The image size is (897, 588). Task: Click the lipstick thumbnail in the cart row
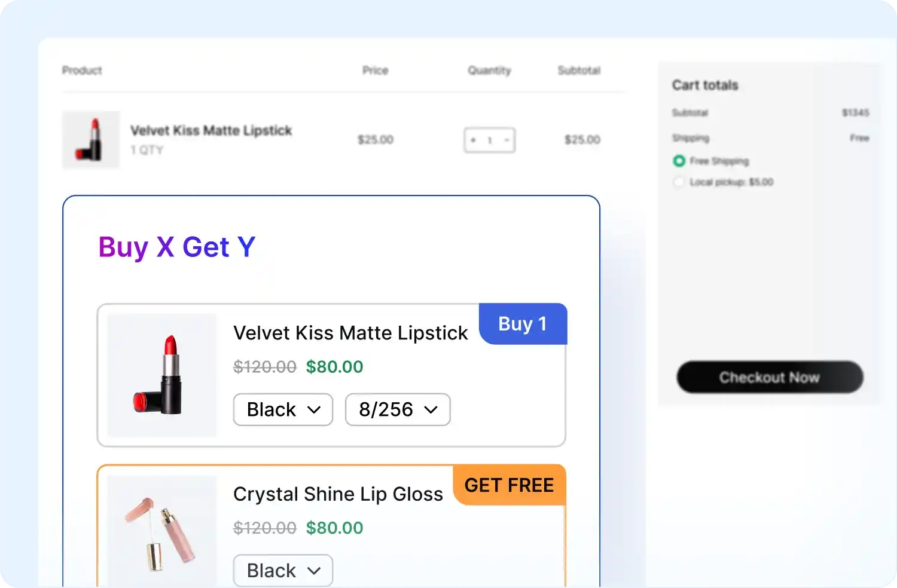tap(91, 140)
